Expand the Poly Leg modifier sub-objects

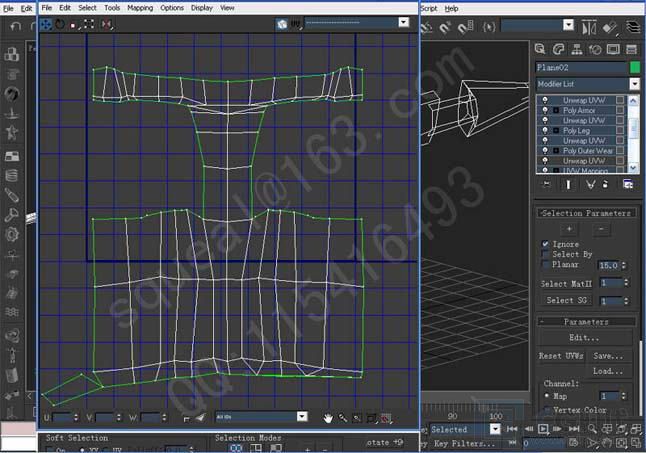[556, 131]
